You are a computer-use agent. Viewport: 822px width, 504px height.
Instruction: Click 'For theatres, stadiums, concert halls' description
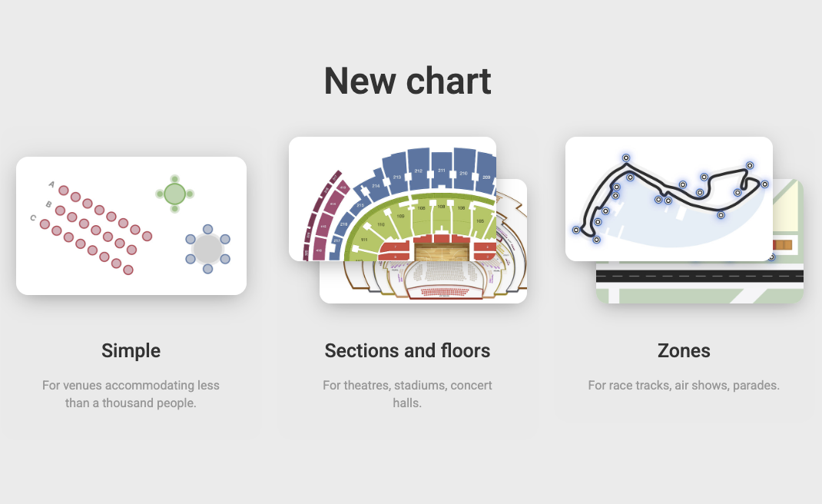pyautogui.click(x=407, y=394)
